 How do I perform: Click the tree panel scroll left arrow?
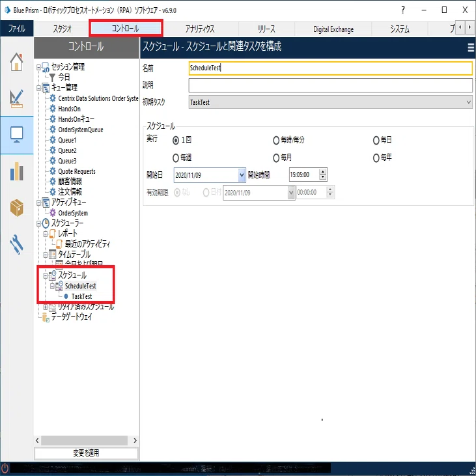coord(37,440)
